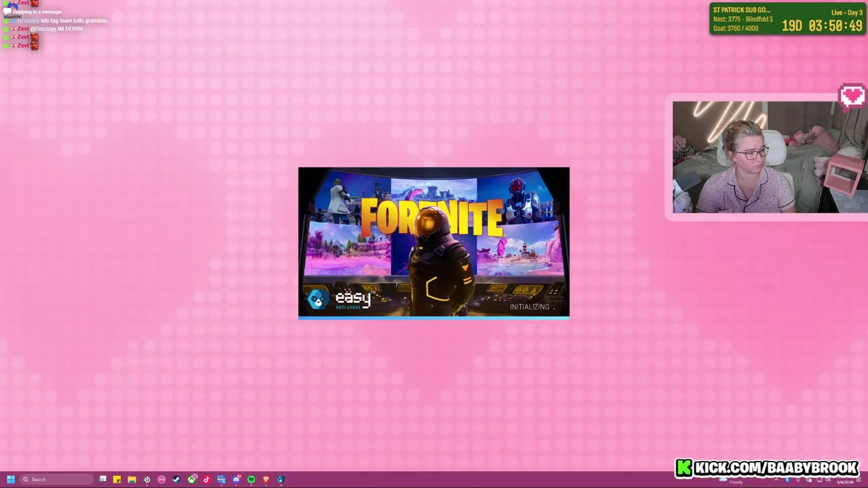Click the webcam overlay frame

pos(766,157)
